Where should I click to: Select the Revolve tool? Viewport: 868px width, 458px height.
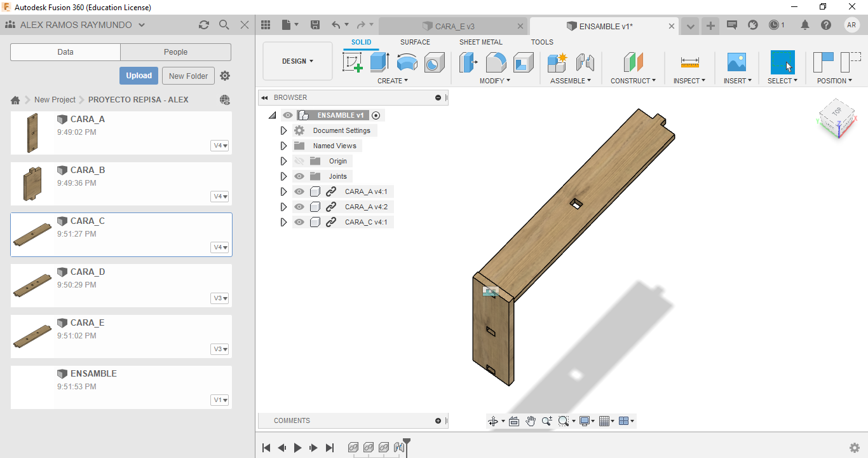[x=407, y=62]
